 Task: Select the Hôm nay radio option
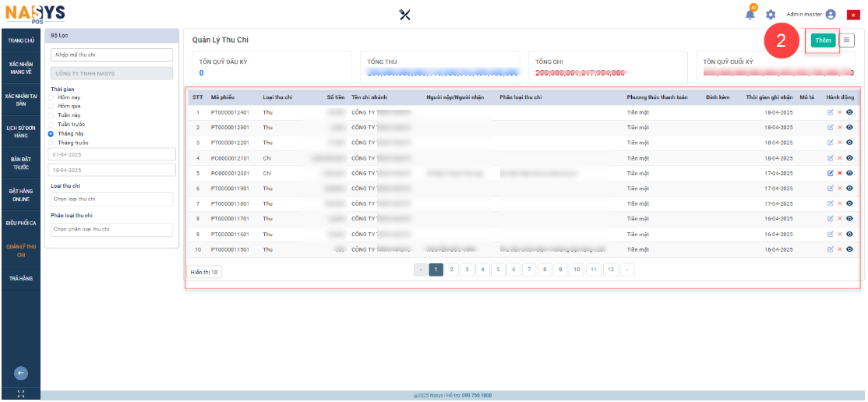coord(51,97)
